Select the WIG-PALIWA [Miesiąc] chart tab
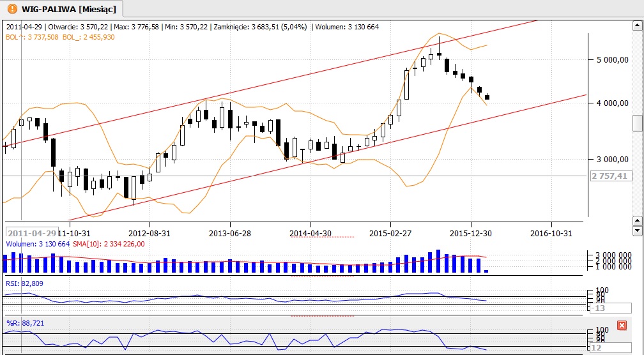 point(61,8)
